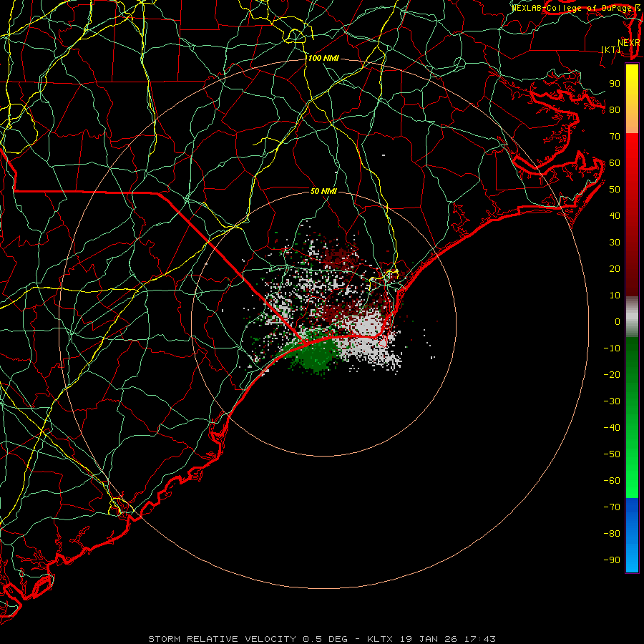Click the "100 NMI" range ring label
Screen dimensions: 644x644
[323, 59]
